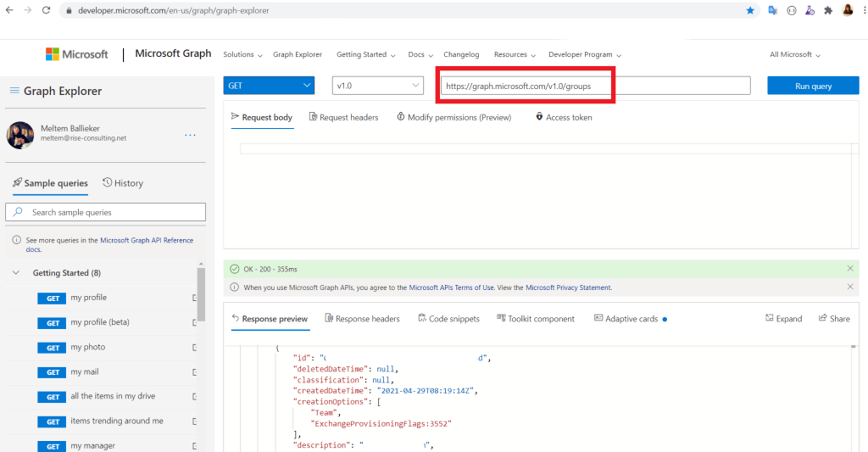Switch to the Request headers tab
Viewport: 868px width, 452px height.
[x=343, y=117]
